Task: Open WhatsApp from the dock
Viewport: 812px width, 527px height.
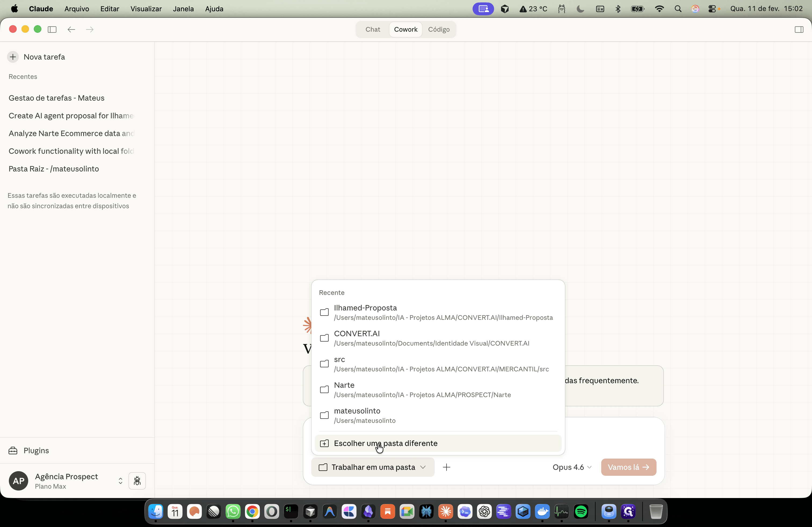Action: 233,511
